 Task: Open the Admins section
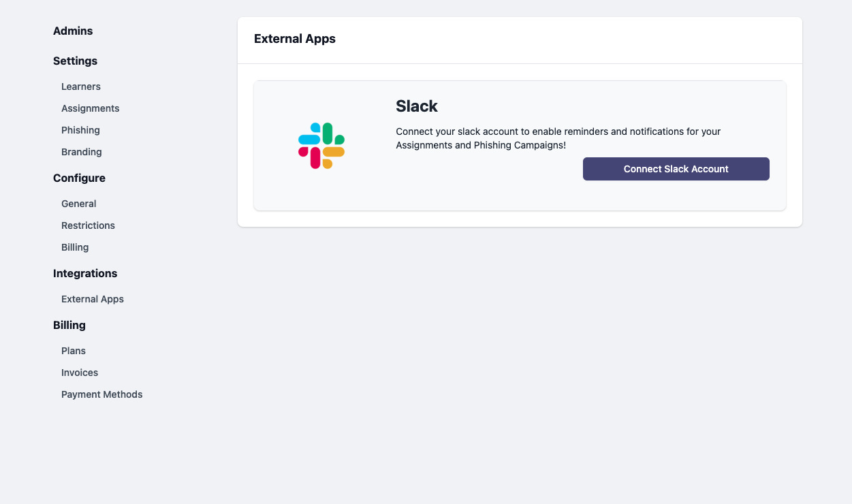(73, 31)
